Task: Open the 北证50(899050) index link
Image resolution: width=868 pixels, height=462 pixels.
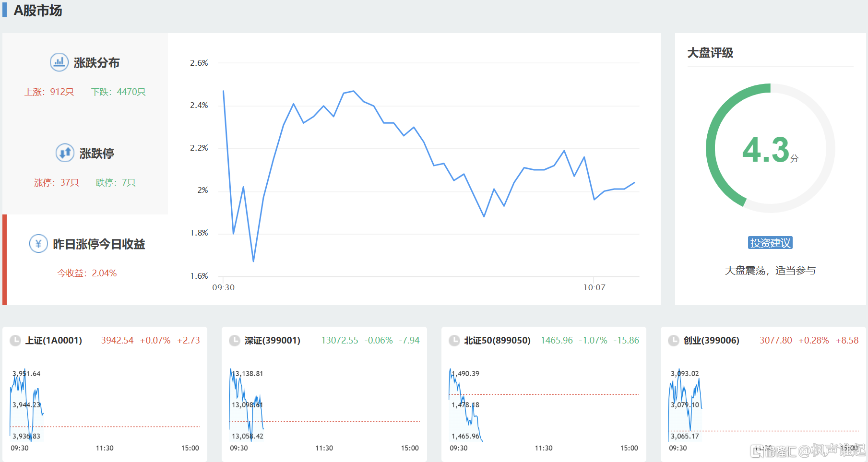Action: [497, 341]
